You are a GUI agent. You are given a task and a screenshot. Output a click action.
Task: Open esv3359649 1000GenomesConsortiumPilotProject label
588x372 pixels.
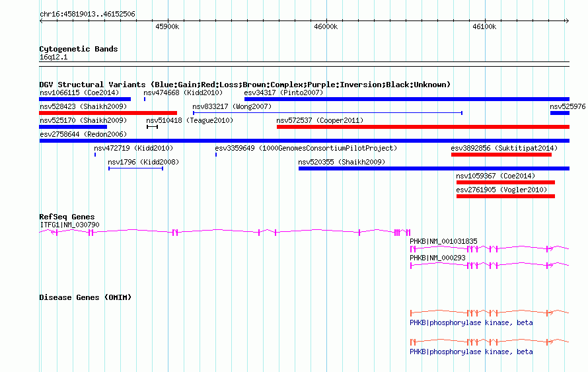pyautogui.click(x=306, y=148)
